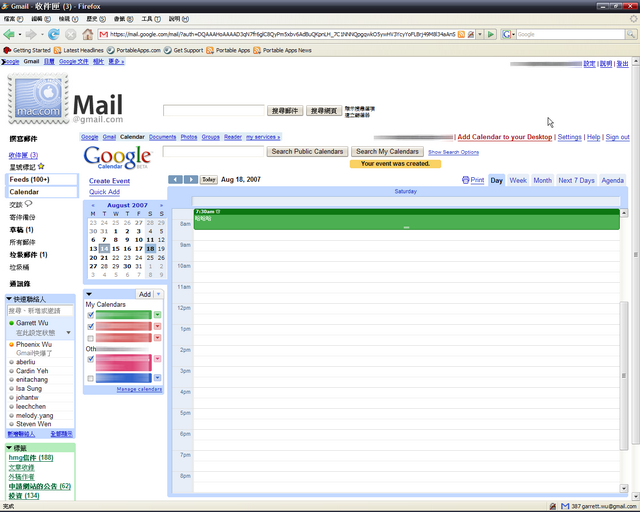
Task: Reload the page with the refresh icon
Action: click(x=53, y=35)
